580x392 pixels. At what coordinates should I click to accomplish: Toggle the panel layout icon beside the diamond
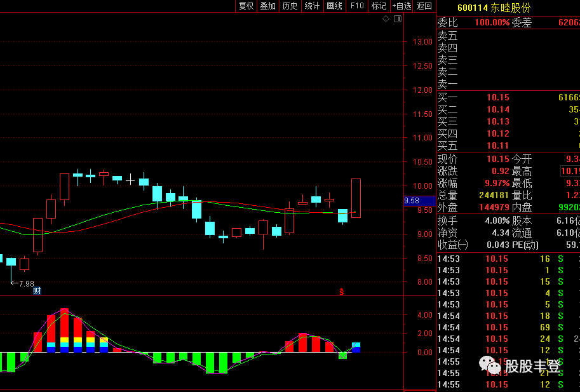tap(398, 19)
